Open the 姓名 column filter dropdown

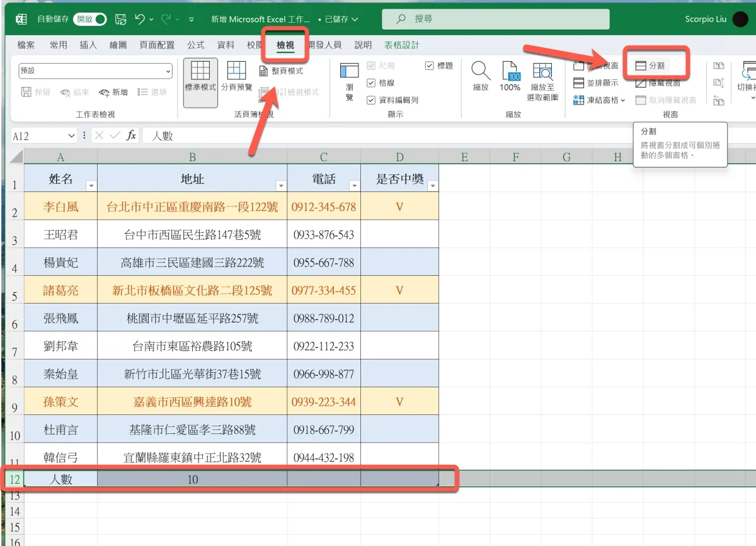(91, 186)
